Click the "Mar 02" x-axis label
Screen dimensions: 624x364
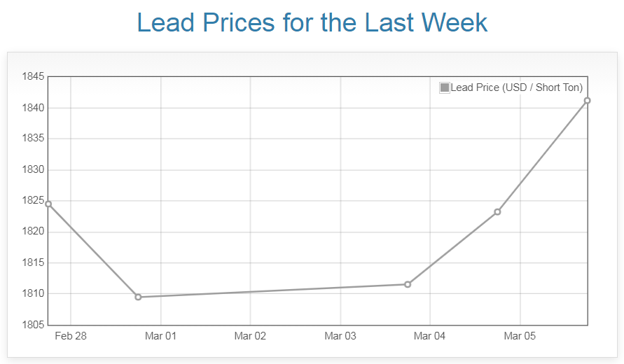250,336
